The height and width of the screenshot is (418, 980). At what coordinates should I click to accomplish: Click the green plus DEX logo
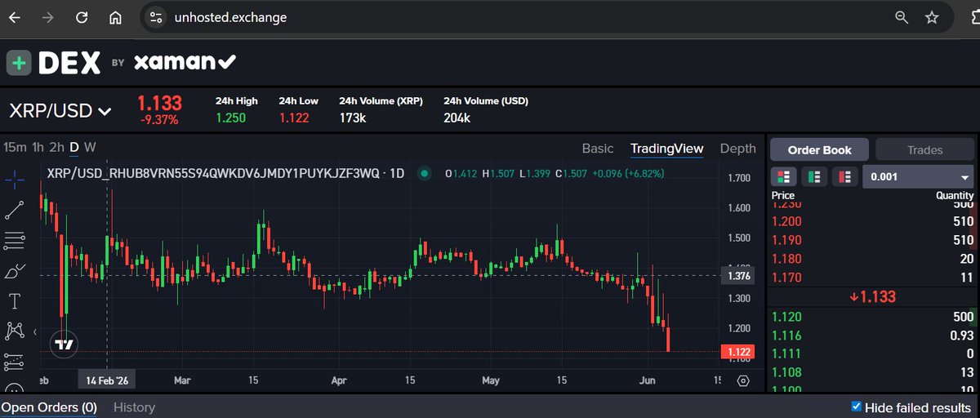pos(18,62)
